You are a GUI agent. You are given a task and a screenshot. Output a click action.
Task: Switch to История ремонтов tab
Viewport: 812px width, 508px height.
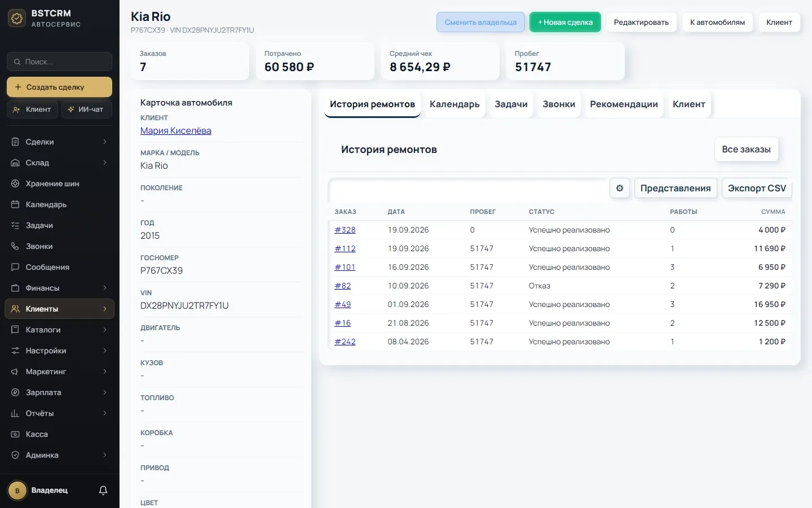click(x=372, y=104)
